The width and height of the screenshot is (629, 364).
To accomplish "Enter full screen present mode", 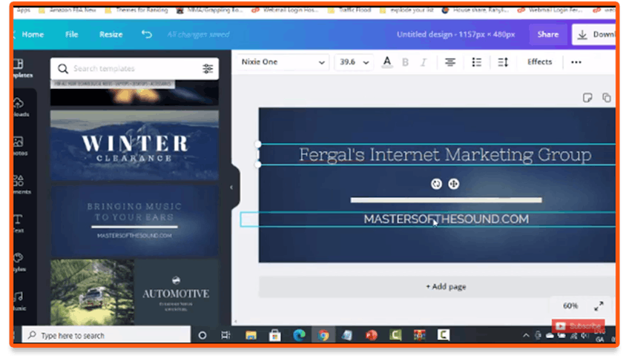I will click(599, 306).
